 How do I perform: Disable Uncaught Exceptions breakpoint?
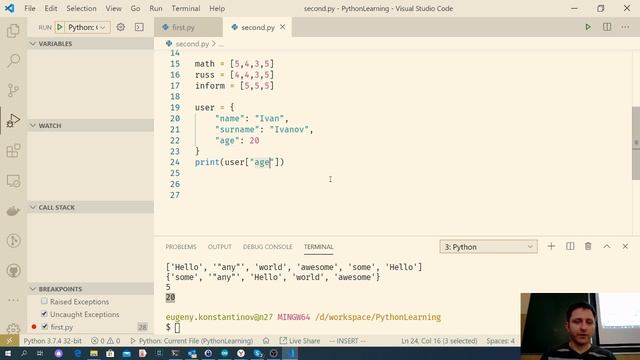coord(44,314)
